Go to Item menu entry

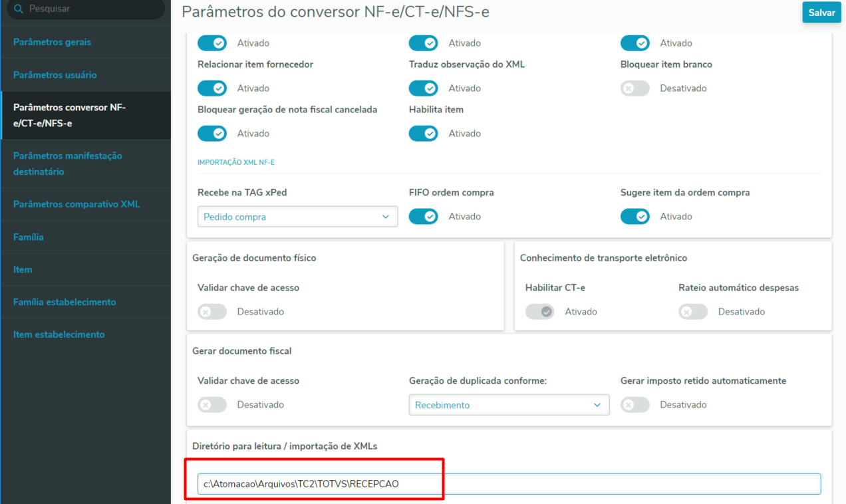tap(85, 269)
